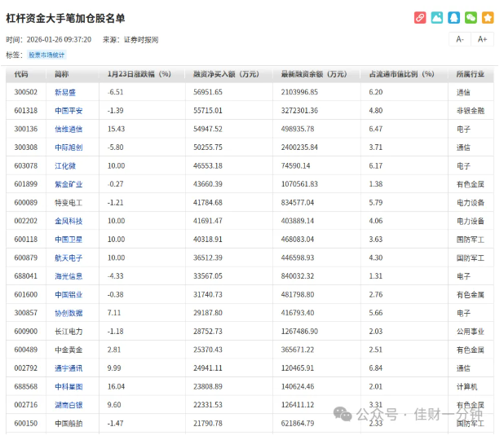Select ratio value 6.84
Viewport: 504px width, 440px height.
pos(376,368)
